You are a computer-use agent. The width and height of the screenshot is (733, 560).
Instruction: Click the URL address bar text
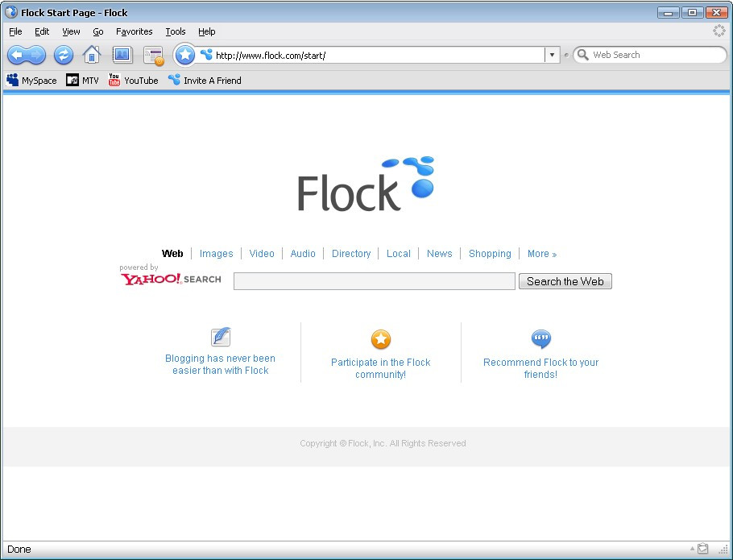click(271, 55)
